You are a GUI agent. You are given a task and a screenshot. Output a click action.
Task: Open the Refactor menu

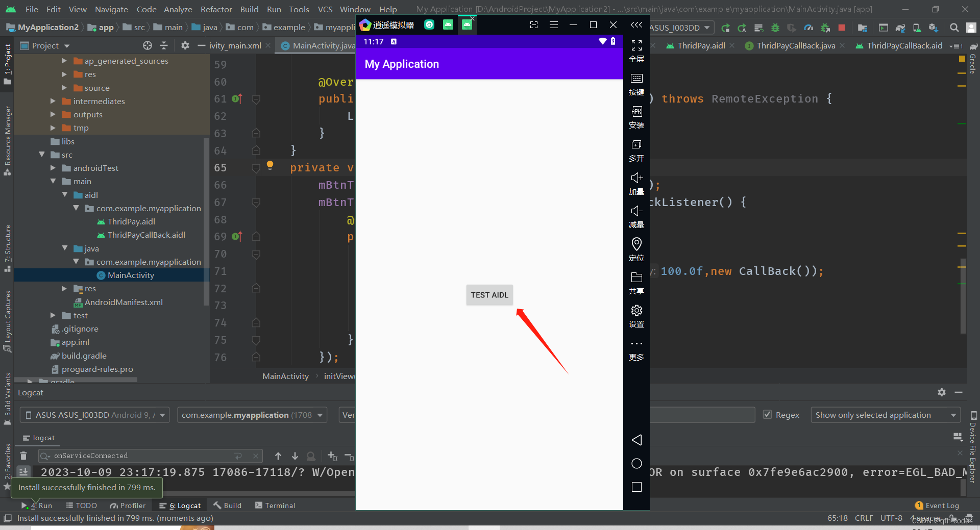pos(216,9)
